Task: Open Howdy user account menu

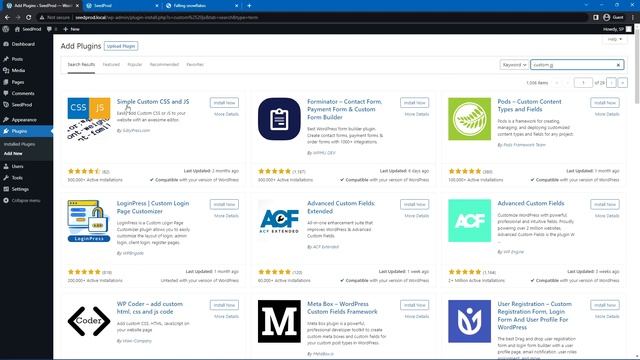Action: point(617,29)
